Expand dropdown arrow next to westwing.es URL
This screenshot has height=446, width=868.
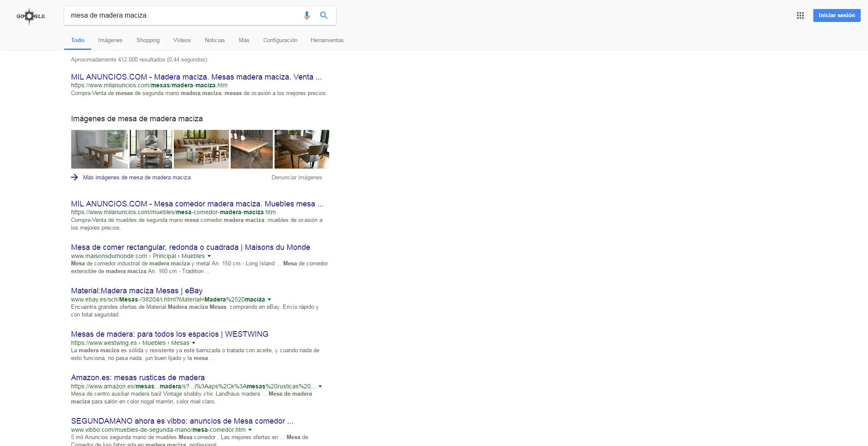(194, 343)
